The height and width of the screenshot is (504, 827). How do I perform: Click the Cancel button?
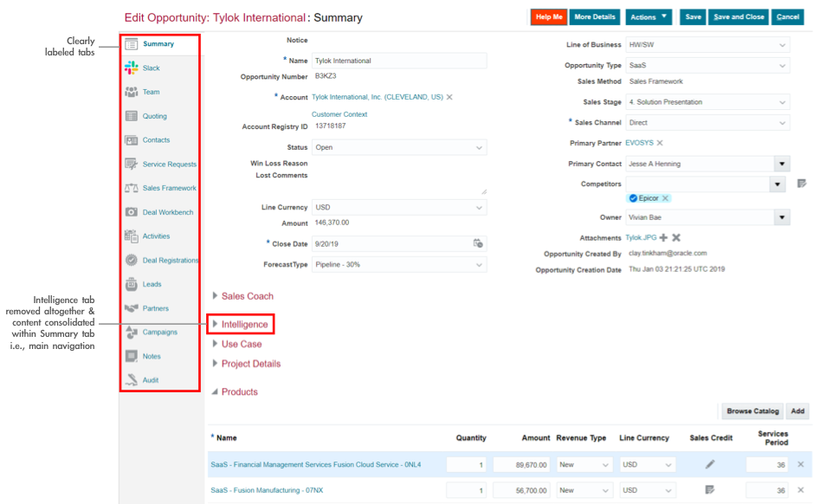[787, 16]
